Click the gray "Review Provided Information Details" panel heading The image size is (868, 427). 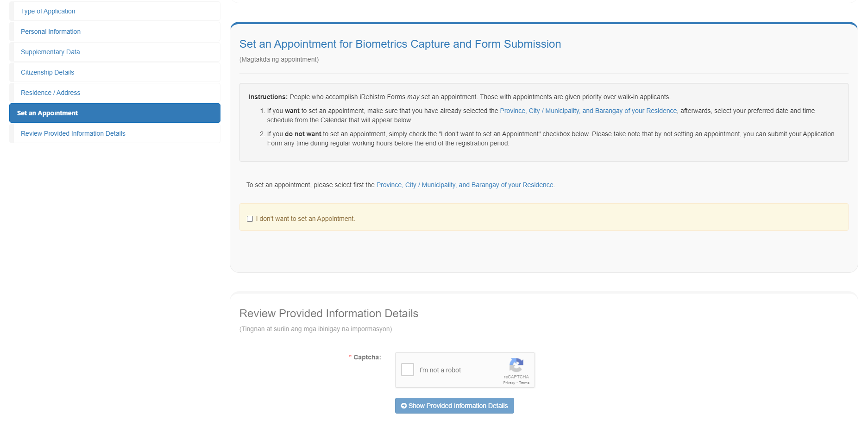(328, 314)
